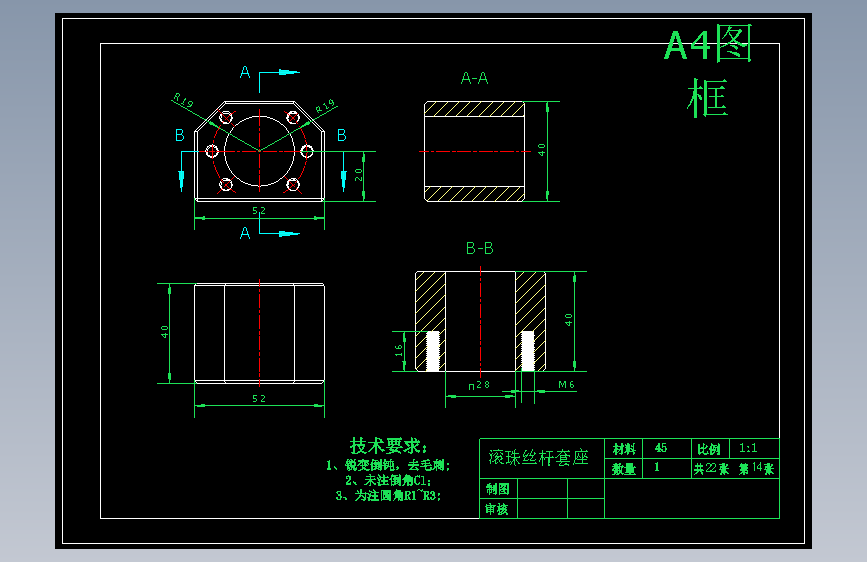Click the part name "滚珠丝杆套座" in title block
The height and width of the screenshot is (562, 867).
[x=539, y=457]
